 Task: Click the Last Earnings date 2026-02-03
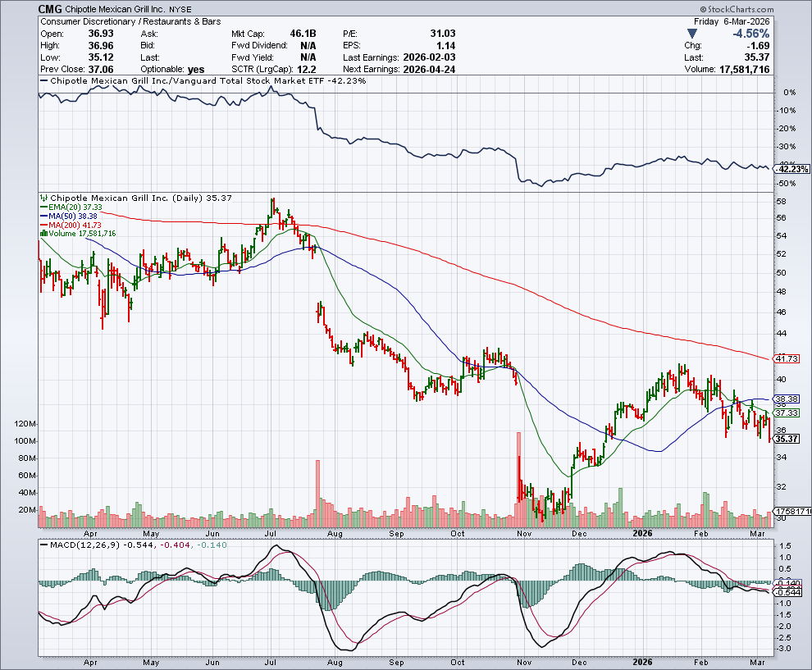(429, 57)
